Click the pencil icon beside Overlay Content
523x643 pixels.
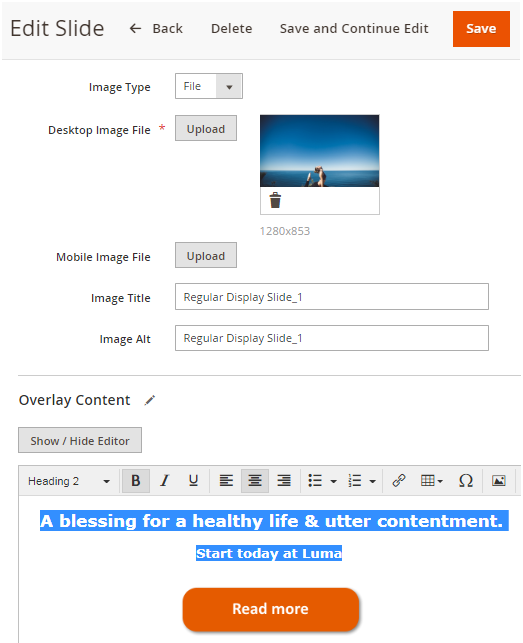point(150,400)
